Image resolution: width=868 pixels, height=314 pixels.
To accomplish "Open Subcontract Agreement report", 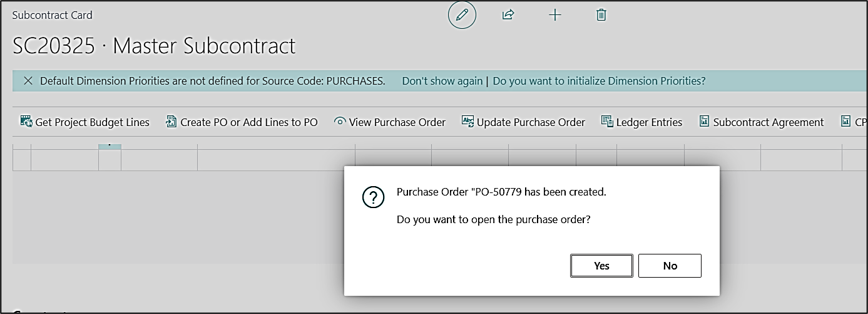I will coord(762,122).
